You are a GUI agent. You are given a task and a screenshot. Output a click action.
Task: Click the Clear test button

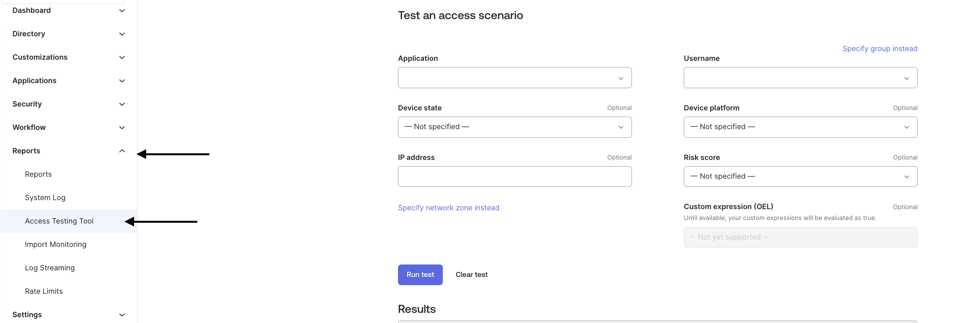[x=472, y=275]
